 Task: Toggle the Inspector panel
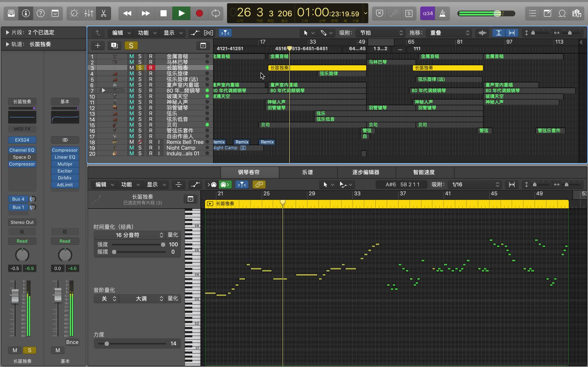[x=26, y=13]
